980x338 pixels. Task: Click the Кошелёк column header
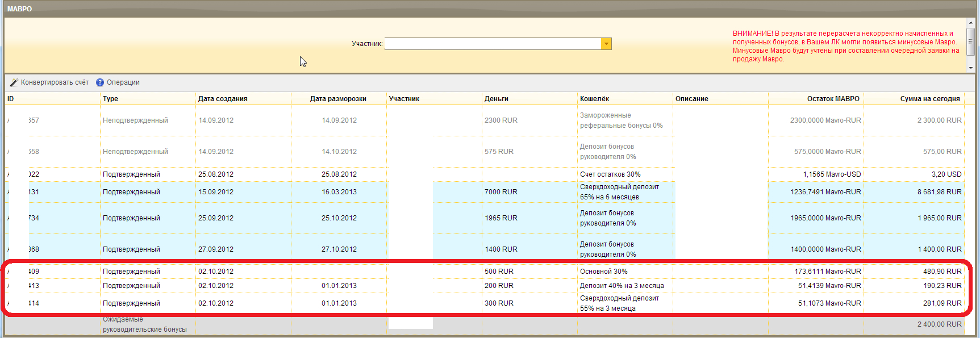click(x=625, y=99)
